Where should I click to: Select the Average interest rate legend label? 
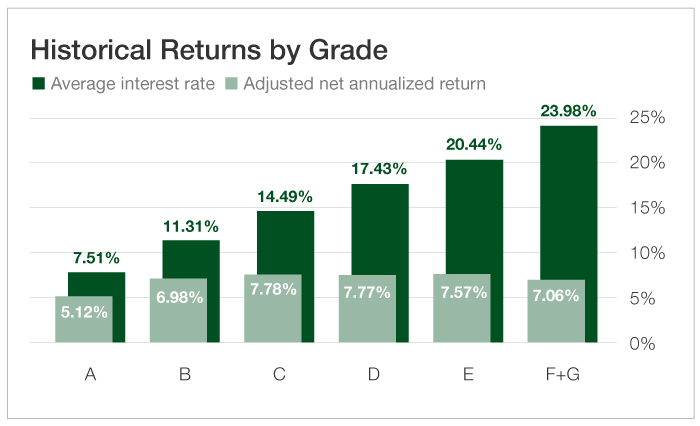135,84
